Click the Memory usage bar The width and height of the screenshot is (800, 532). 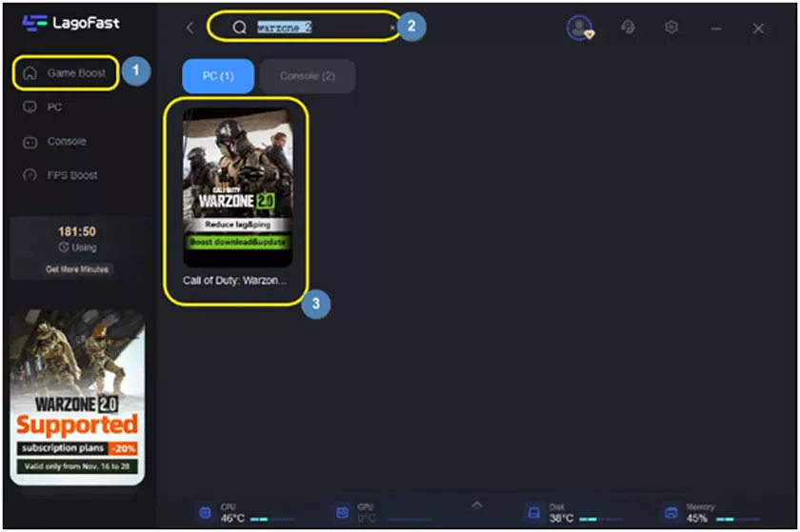(x=738, y=520)
